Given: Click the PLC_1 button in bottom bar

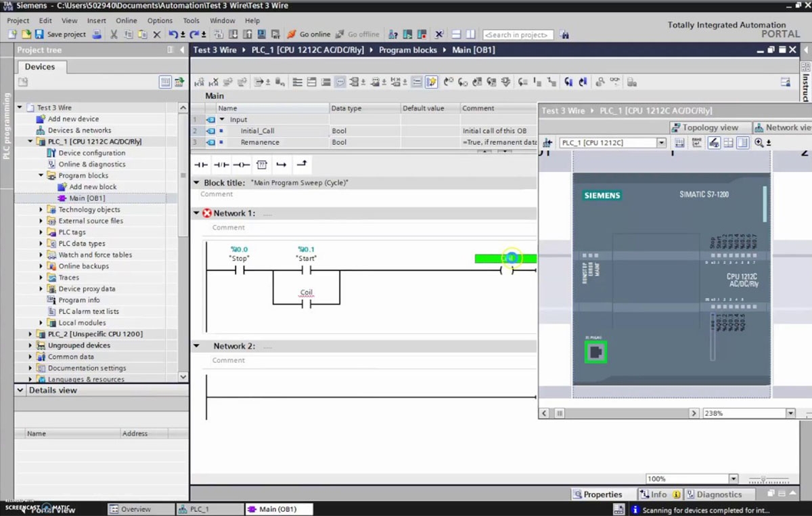Looking at the screenshot, I should tap(209, 509).
